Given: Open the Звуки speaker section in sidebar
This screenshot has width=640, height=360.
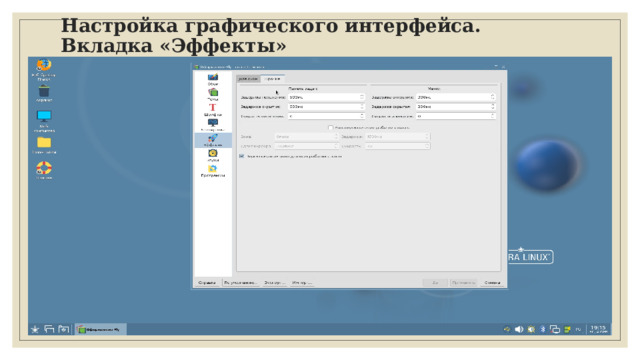Looking at the screenshot, I should point(213,156).
